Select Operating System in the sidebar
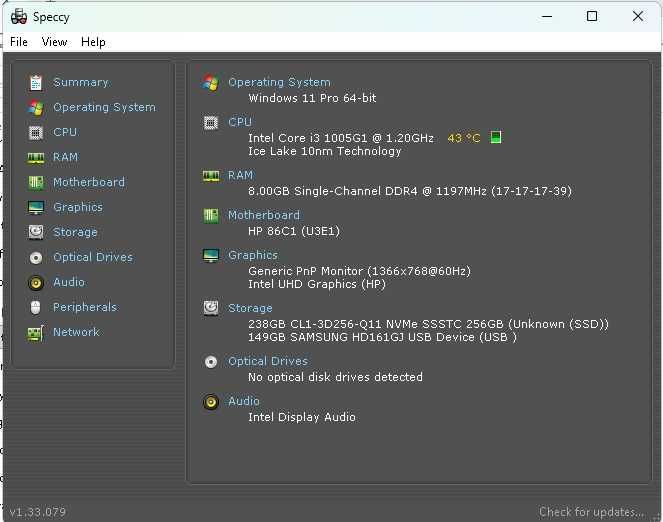 pos(104,107)
